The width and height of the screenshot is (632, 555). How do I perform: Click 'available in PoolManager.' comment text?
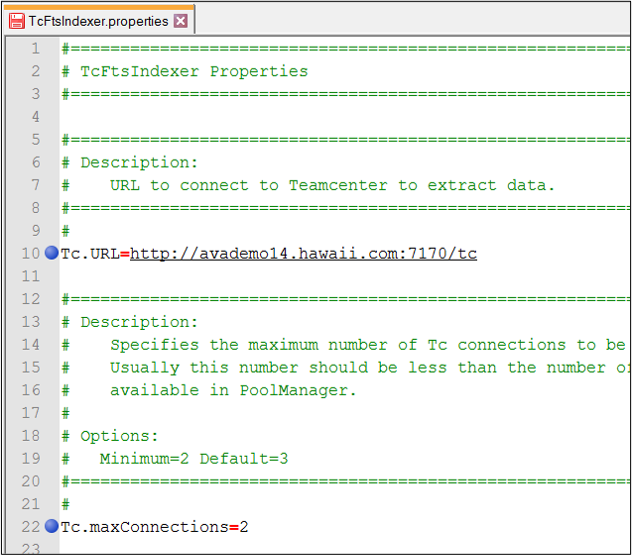tap(233, 390)
